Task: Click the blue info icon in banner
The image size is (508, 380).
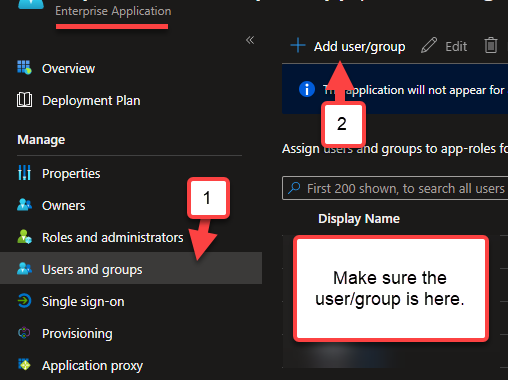Action: coord(307,89)
